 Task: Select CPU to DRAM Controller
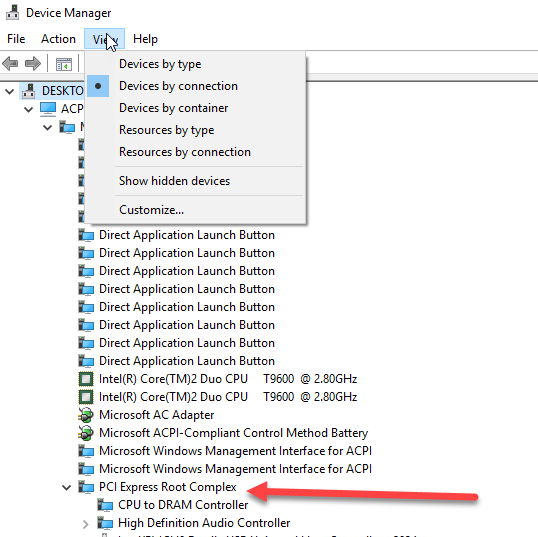pos(183,505)
